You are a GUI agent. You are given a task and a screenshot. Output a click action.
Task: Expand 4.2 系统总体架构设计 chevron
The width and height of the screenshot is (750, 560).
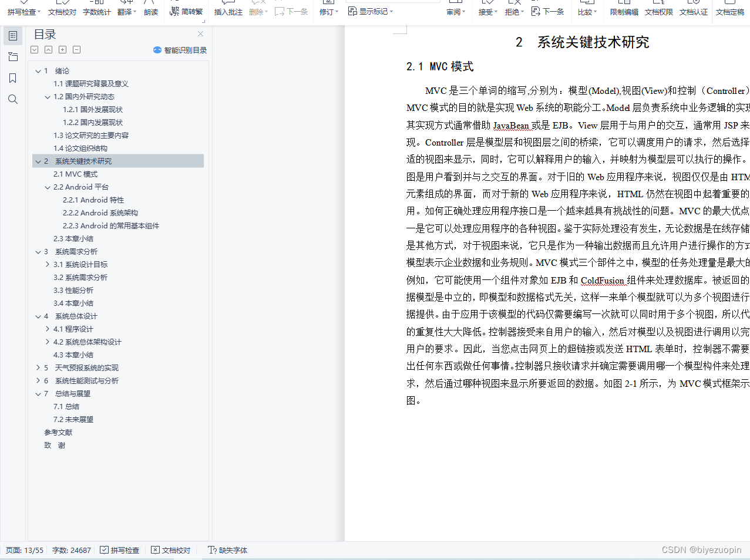click(48, 342)
